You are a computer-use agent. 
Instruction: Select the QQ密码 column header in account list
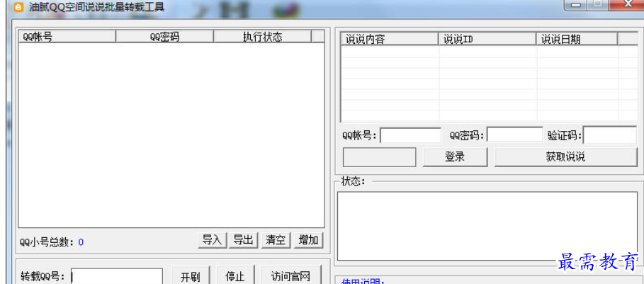pos(164,37)
